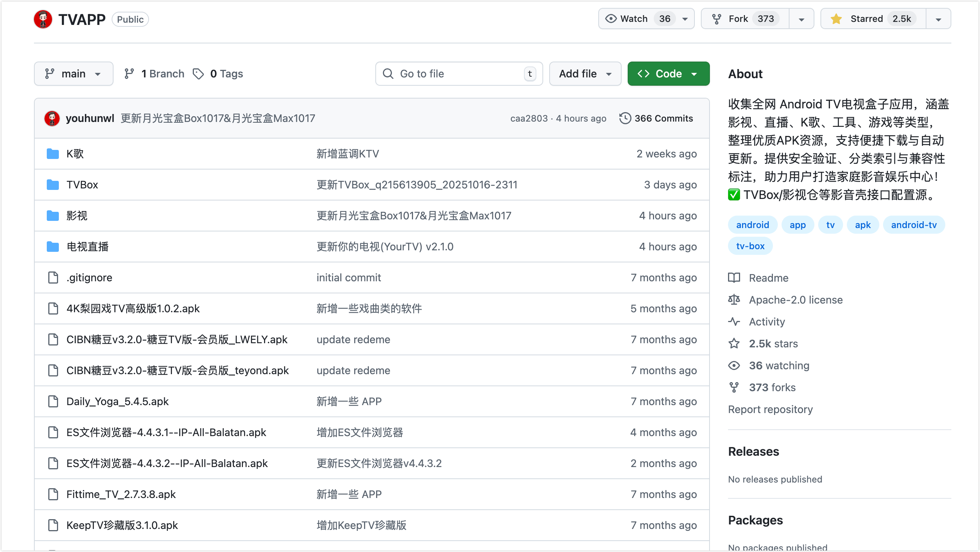
Task: Click the TVAPP owner avatar icon
Action: [43, 19]
